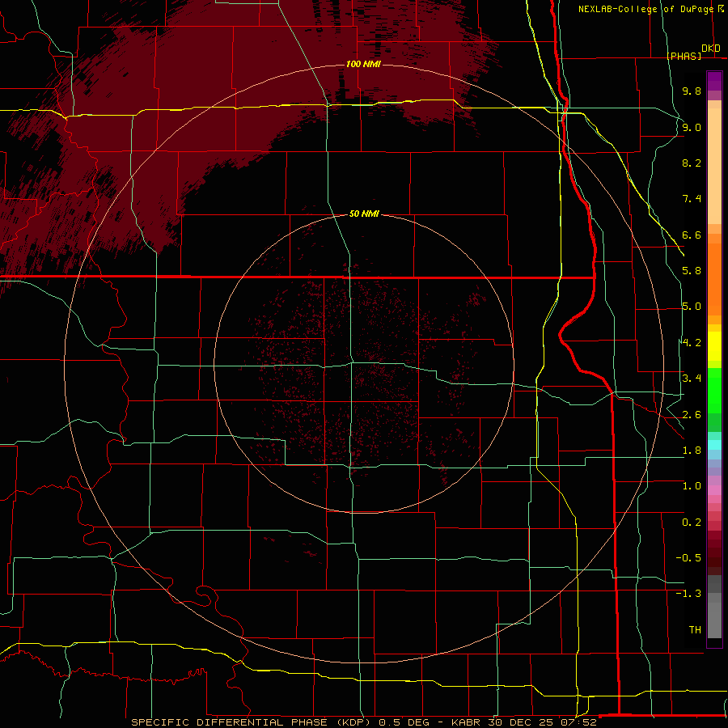Screen dimensions: 728x728
Task: Click the 5.8 legend value
Action: [692, 271]
